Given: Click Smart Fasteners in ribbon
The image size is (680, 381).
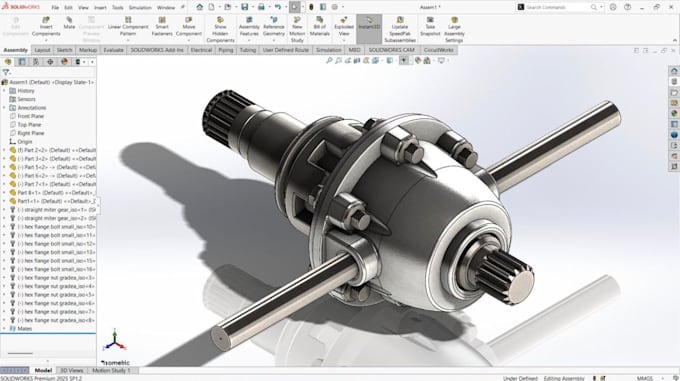Looking at the screenshot, I should coord(162,26).
